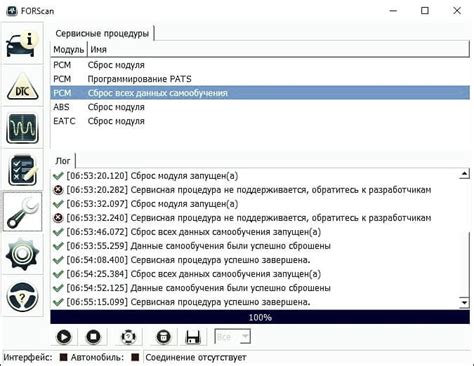The image size is (474, 366).
Task: Open the DTC trouble codes section
Action: click(x=22, y=87)
